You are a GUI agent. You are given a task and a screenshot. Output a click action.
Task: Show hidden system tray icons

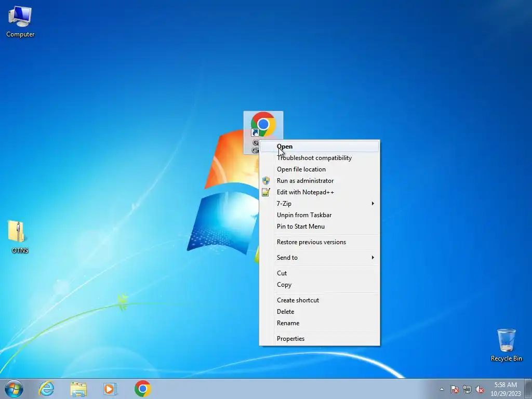pos(442,389)
